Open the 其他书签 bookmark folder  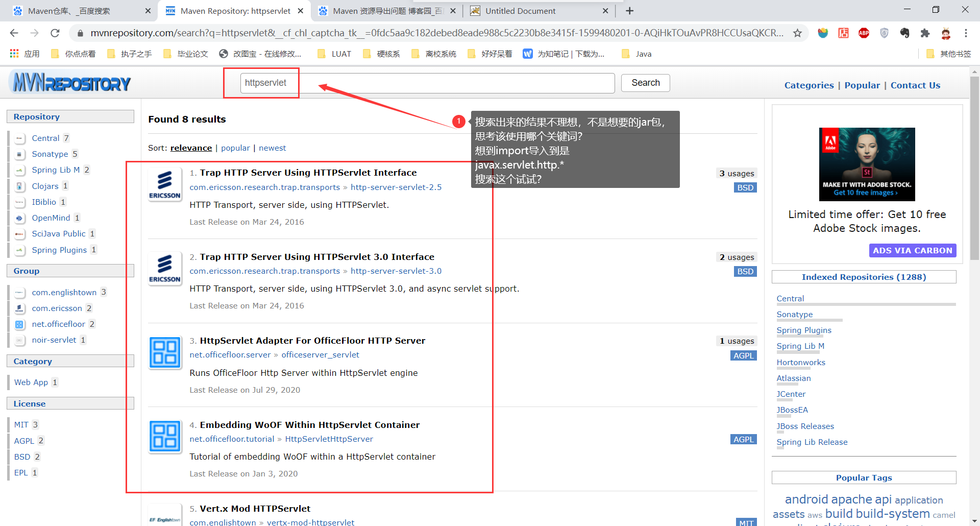coord(949,54)
